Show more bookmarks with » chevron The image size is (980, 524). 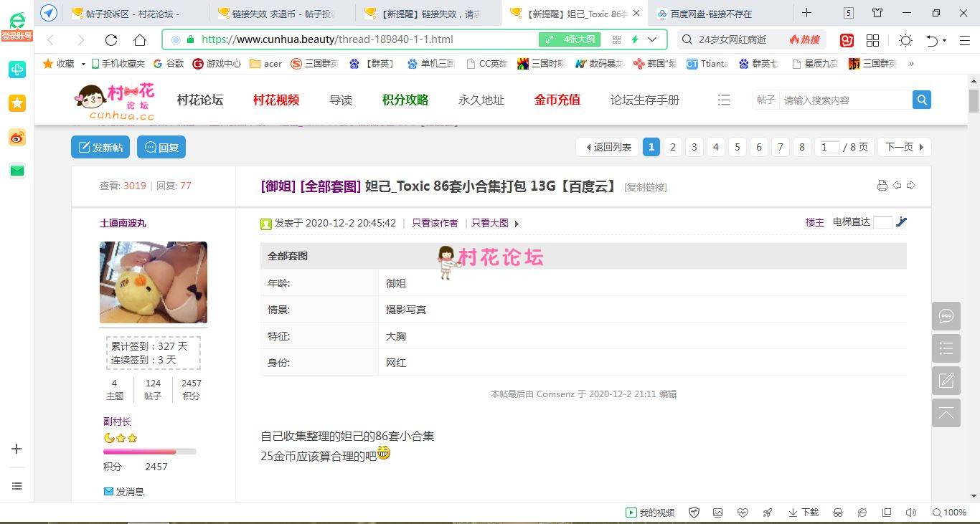(911, 64)
